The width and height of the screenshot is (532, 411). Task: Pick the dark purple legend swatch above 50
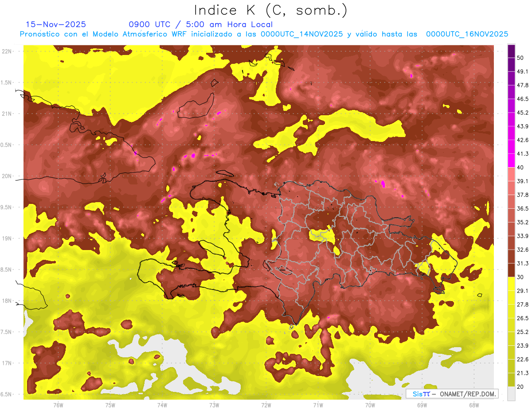click(511, 51)
